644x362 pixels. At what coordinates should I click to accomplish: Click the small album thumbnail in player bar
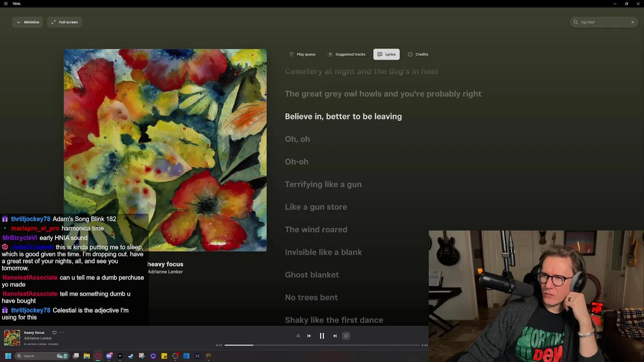tap(12, 338)
